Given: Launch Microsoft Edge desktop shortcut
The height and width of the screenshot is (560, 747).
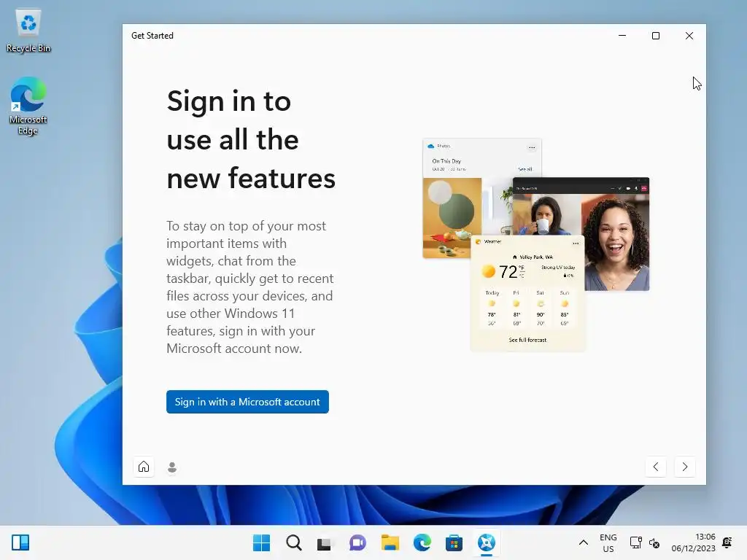Looking at the screenshot, I should tap(28, 106).
